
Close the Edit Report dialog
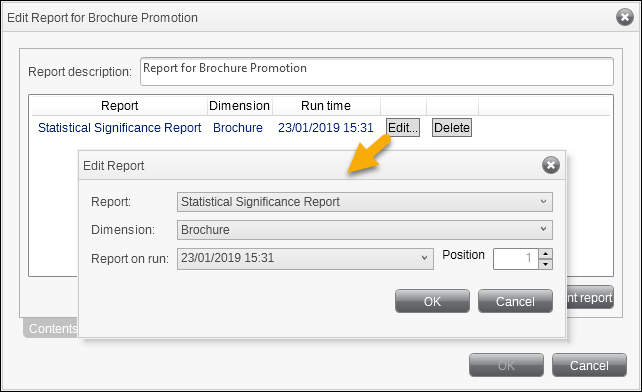(x=551, y=165)
